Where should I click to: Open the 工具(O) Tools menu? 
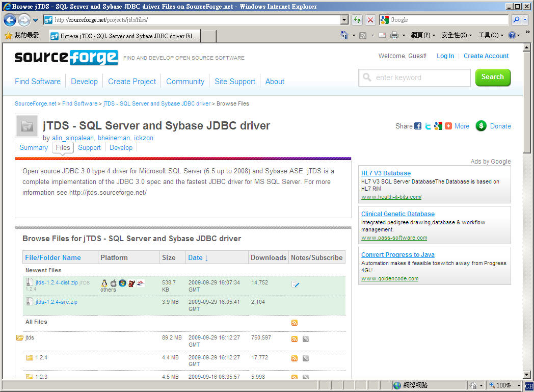(491, 35)
